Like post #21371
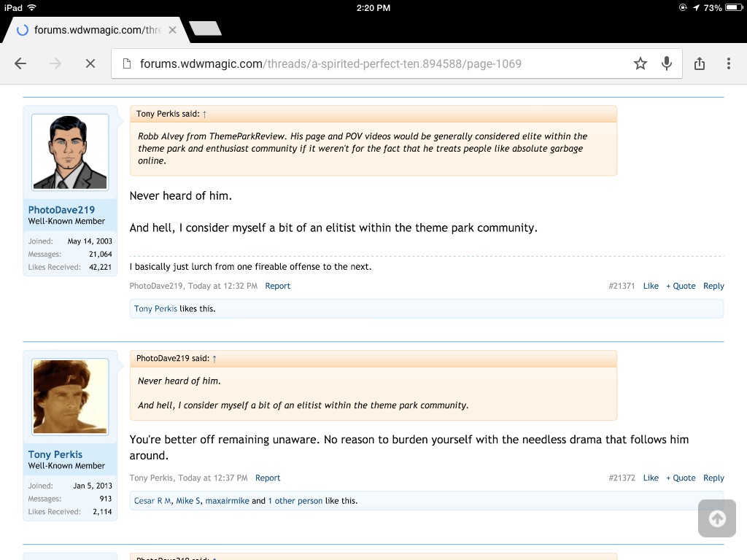The width and height of the screenshot is (747, 560). click(651, 286)
